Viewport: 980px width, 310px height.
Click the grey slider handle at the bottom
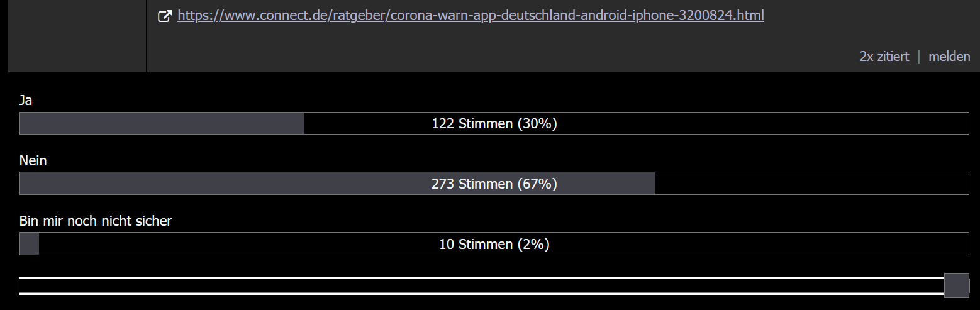point(957,285)
